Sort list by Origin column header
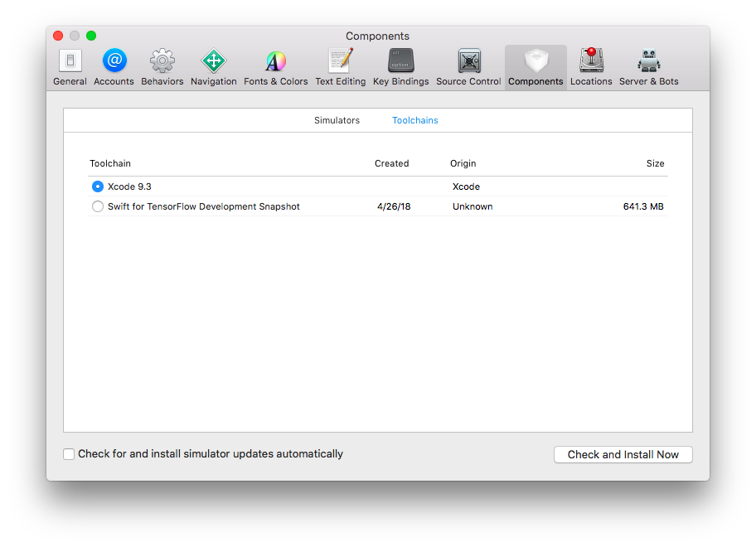 coord(463,163)
